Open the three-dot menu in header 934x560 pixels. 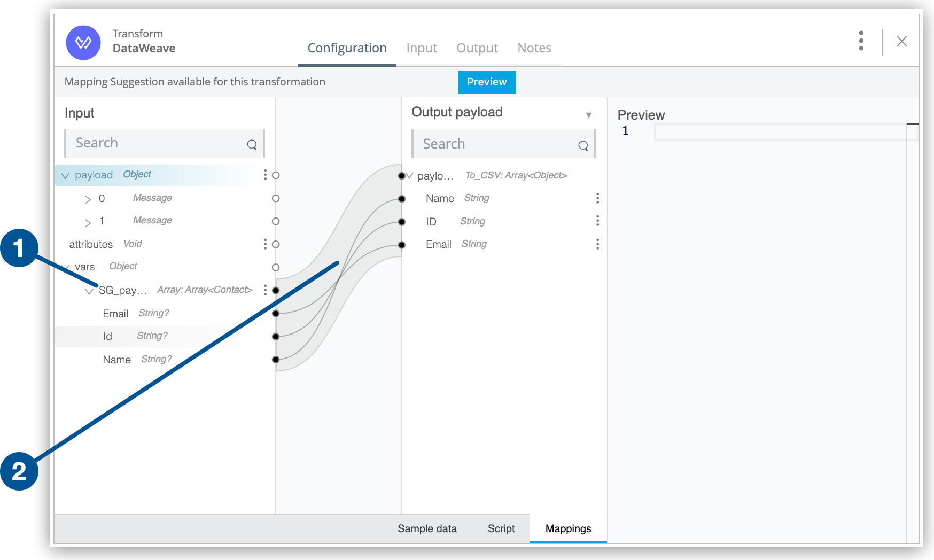pos(861,41)
